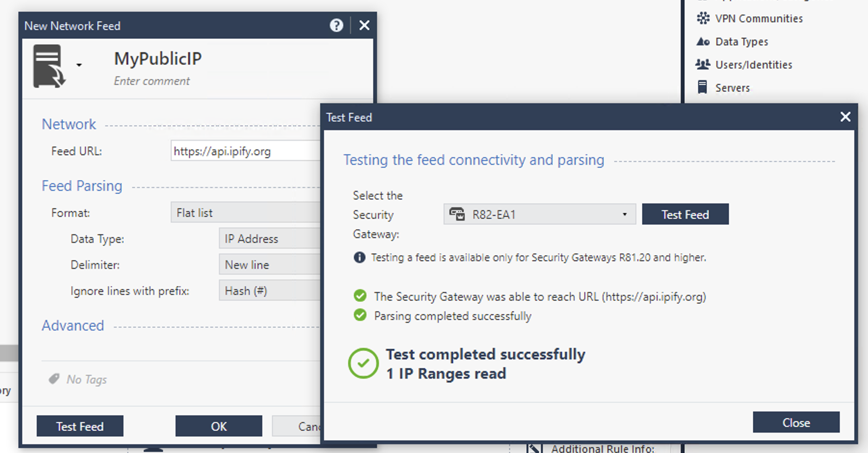Click the info icon about R81.20 gateways
The height and width of the screenshot is (453, 868).
[359, 257]
